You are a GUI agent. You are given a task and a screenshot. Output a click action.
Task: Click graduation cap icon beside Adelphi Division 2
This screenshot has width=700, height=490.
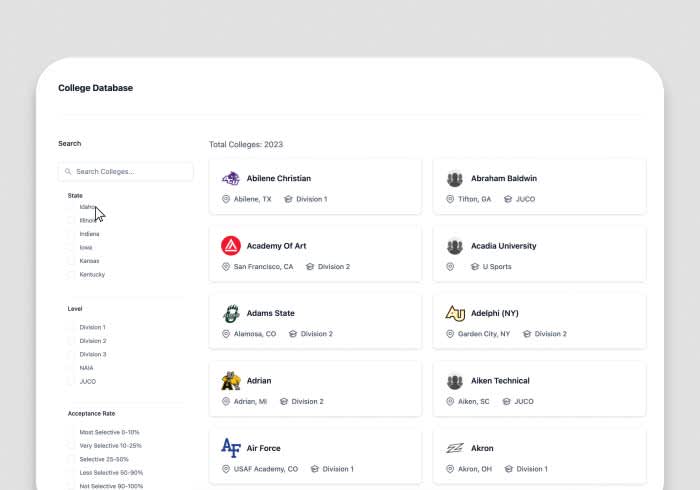click(x=527, y=334)
